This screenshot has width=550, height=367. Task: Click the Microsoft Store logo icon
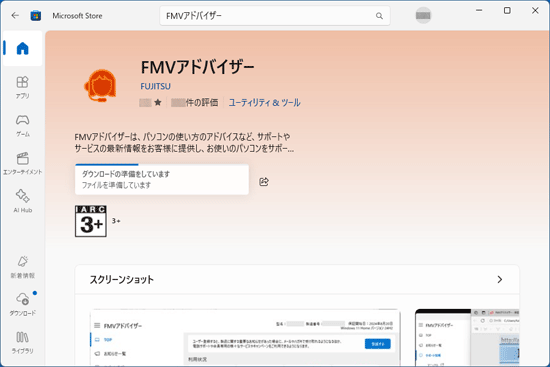[x=35, y=16]
